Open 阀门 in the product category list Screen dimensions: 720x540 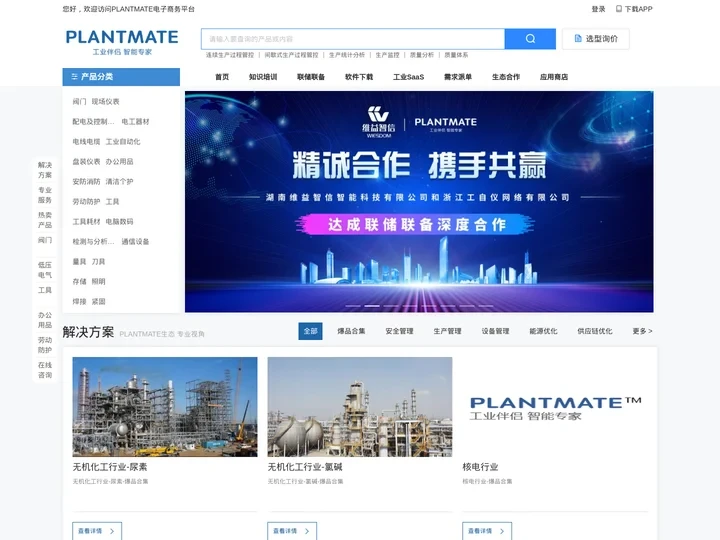point(79,101)
